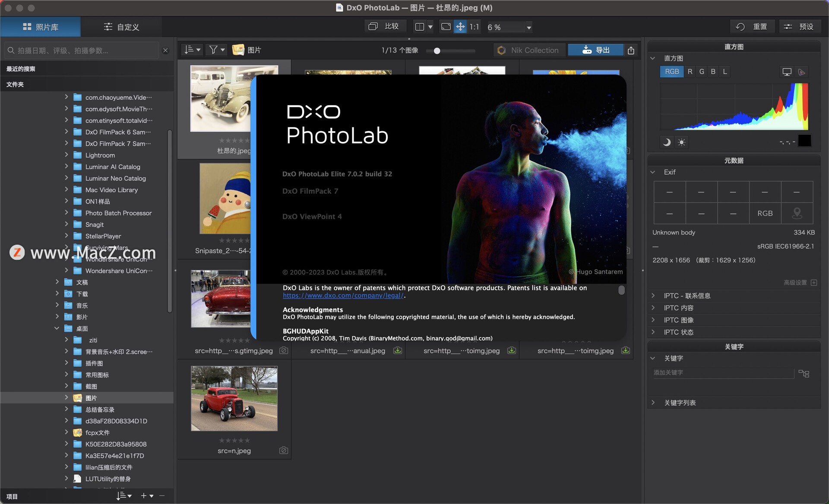Image resolution: width=829 pixels, height=504 pixels.
Task: Select the 下载 downloads folder
Action: [x=82, y=294]
